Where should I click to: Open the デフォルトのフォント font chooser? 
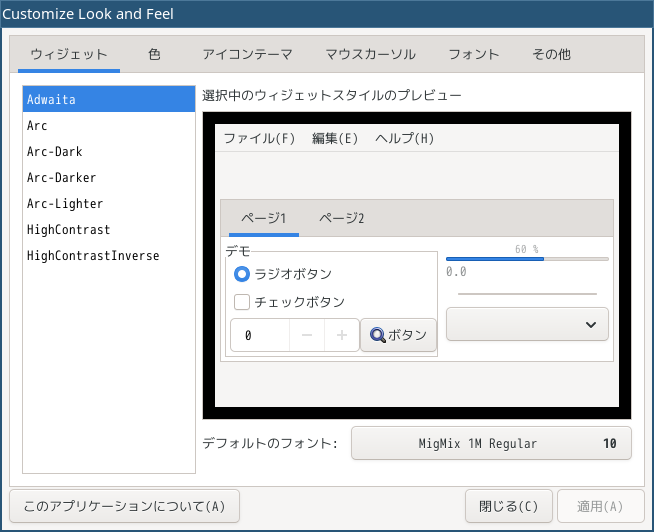[x=491, y=443]
